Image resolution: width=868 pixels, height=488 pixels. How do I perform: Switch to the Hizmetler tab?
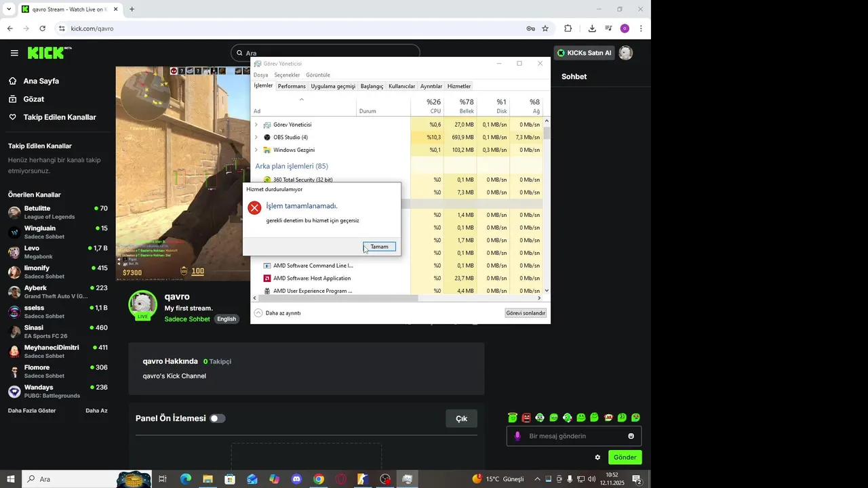pyautogui.click(x=459, y=86)
